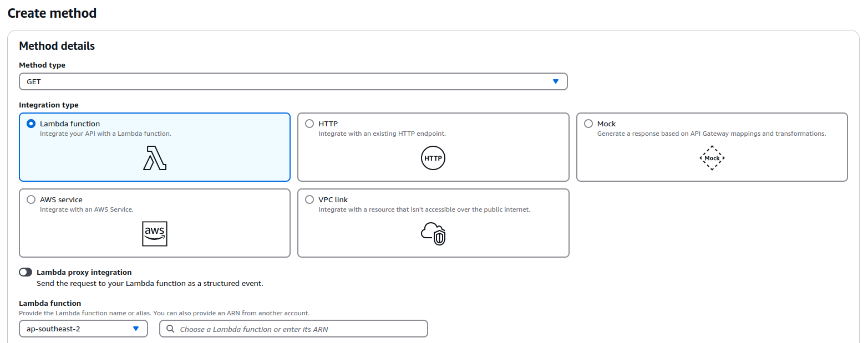Viewport: 868px width, 343px height.
Task: Click the circular HTTP icon
Action: [433, 158]
